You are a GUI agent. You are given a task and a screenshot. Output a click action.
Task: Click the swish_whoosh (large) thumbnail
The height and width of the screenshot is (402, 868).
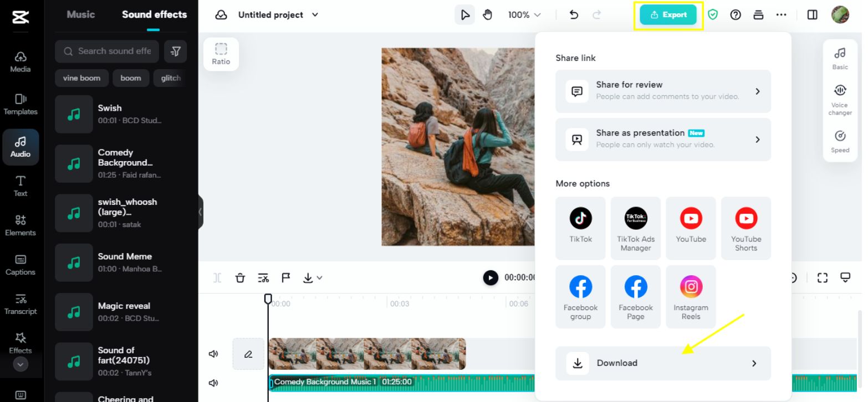point(74,213)
